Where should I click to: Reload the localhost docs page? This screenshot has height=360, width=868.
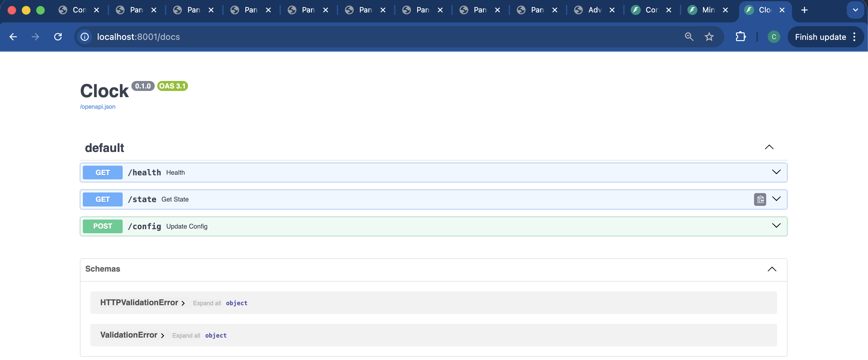[x=58, y=37]
